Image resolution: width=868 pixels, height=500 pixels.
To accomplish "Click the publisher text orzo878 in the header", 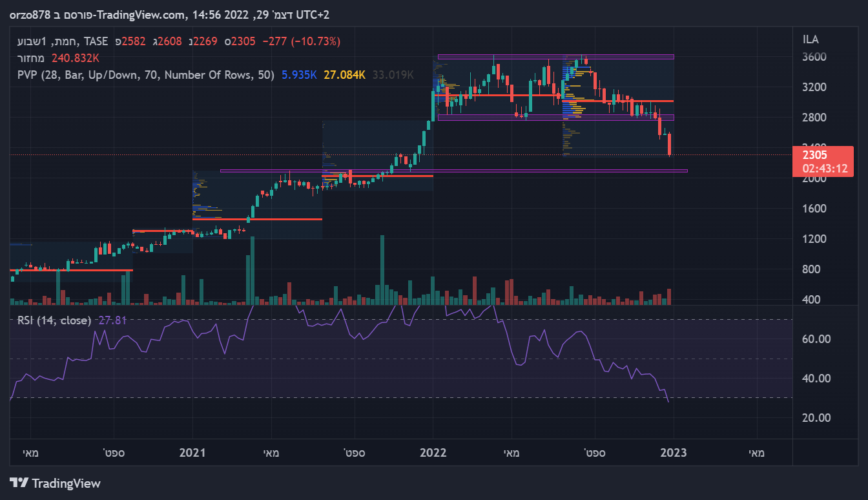I will click(30, 15).
